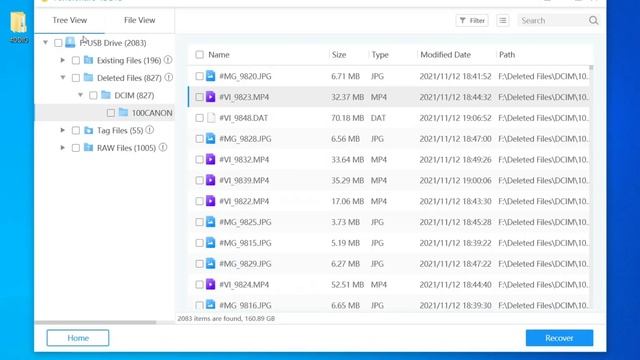The height and width of the screenshot is (360, 640).
Task: Click the image icon of #MG_9828.JPG
Action: [x=211, y=138]
